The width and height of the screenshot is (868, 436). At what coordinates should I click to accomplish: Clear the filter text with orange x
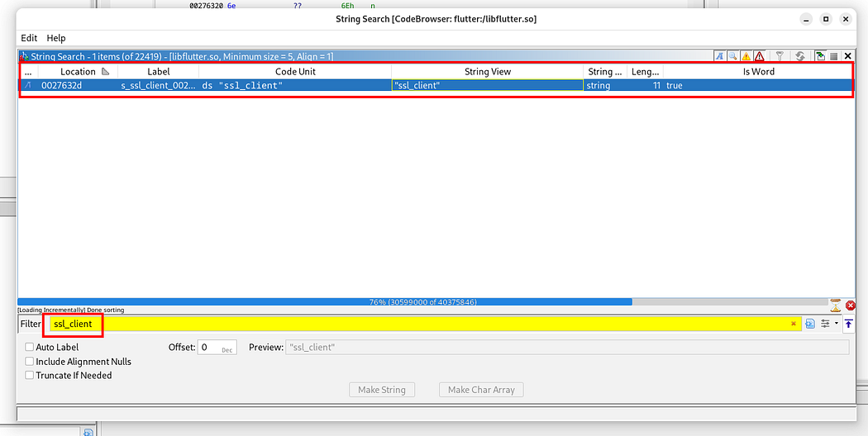coord(794,324)
